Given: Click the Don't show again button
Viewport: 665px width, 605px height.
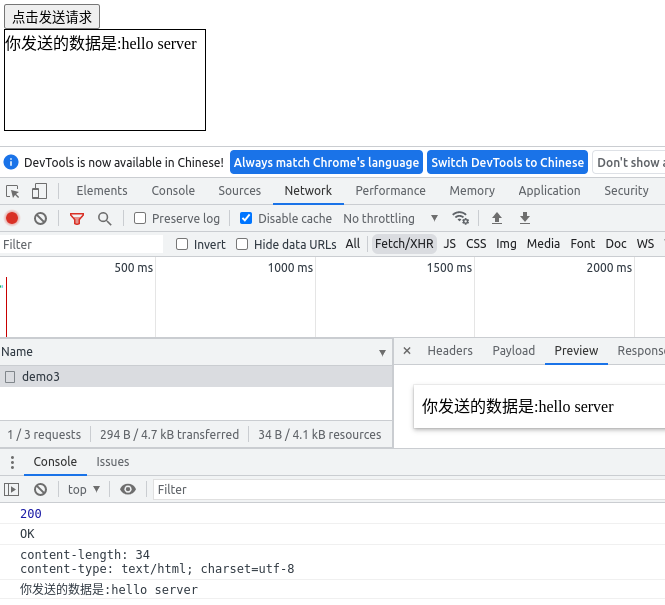Looking at the screenshot, I should point(629,162).
